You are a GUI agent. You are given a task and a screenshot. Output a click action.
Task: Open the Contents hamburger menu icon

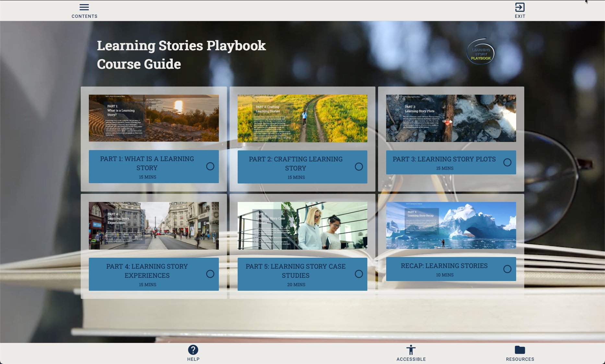click(84, 7)
